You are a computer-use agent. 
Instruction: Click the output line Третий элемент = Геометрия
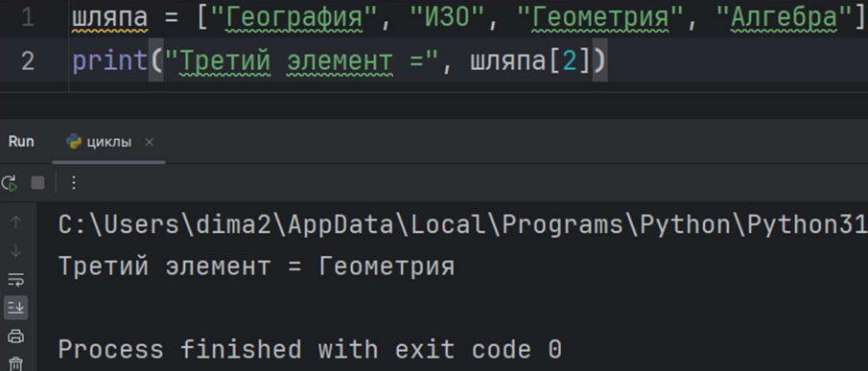coord(256,267)
